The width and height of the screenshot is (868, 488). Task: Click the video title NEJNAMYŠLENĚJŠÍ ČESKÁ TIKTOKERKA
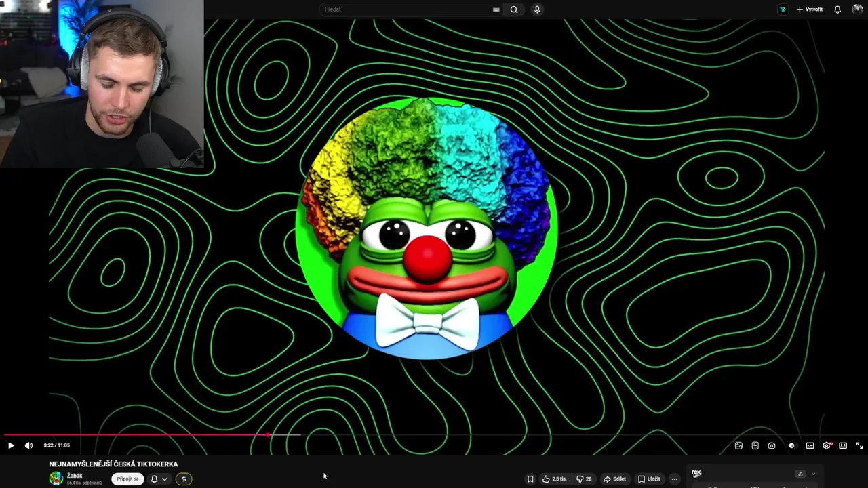click(113, 464)
